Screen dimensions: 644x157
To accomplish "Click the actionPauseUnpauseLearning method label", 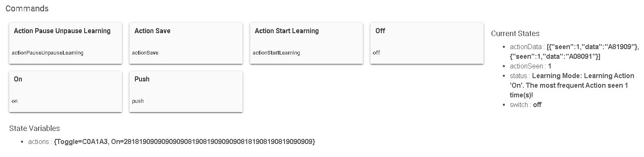I will point(47,53).
